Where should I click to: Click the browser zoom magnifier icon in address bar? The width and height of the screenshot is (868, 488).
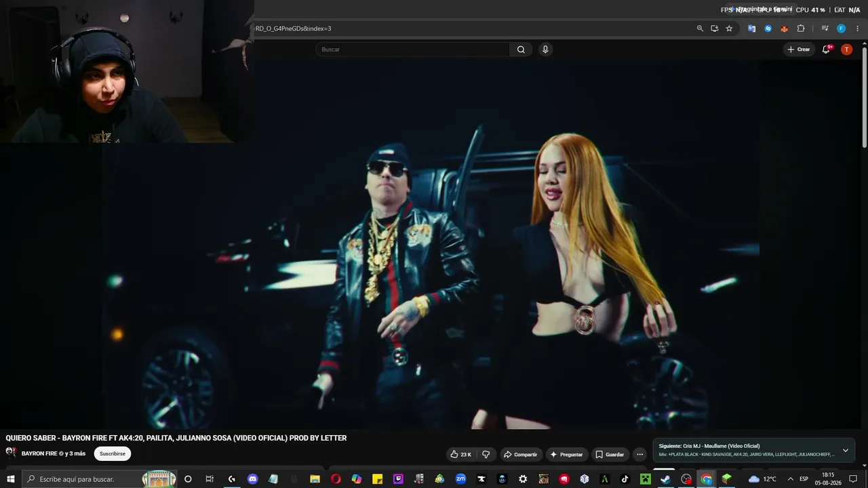click(700, 28)
